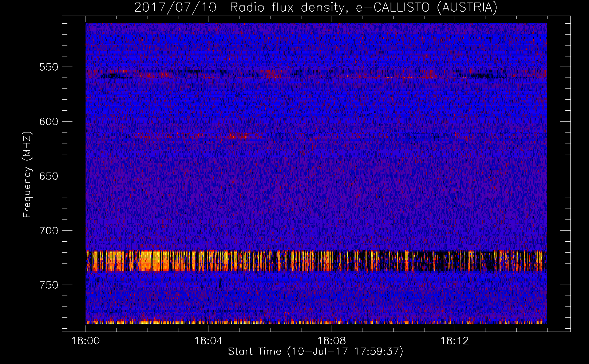Select the '700' frequency tick label
Viewport: 589px width, 364px height.
click(x=49, y=231)
